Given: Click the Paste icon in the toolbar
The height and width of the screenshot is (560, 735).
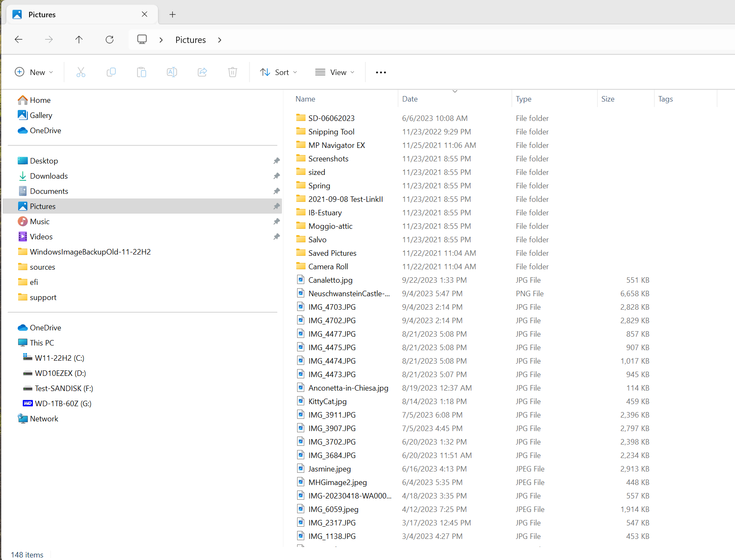Looking at the screenshot, I should tap(142, 72).
